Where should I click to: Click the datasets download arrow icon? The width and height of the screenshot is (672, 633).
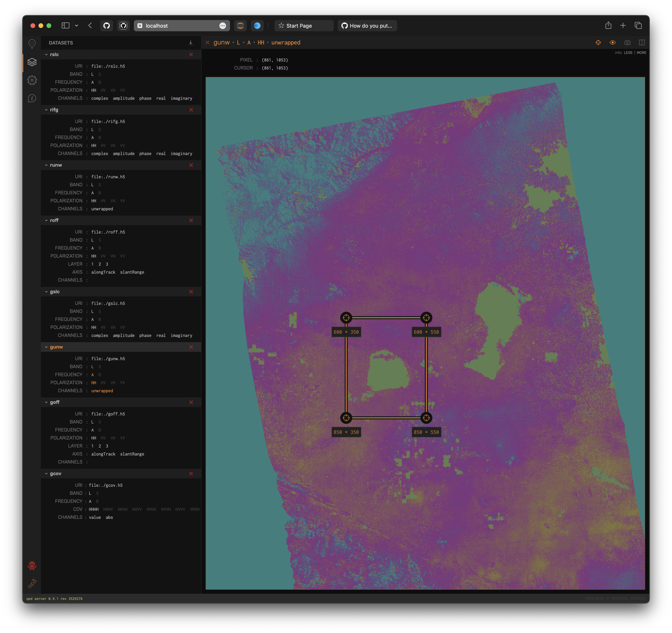point(191,43)
